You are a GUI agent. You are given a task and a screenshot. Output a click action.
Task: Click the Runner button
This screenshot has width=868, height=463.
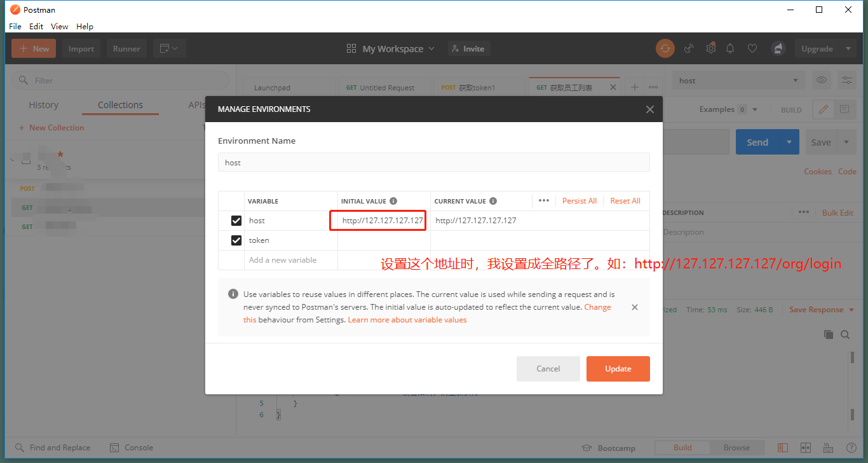[x=126, y=48]
